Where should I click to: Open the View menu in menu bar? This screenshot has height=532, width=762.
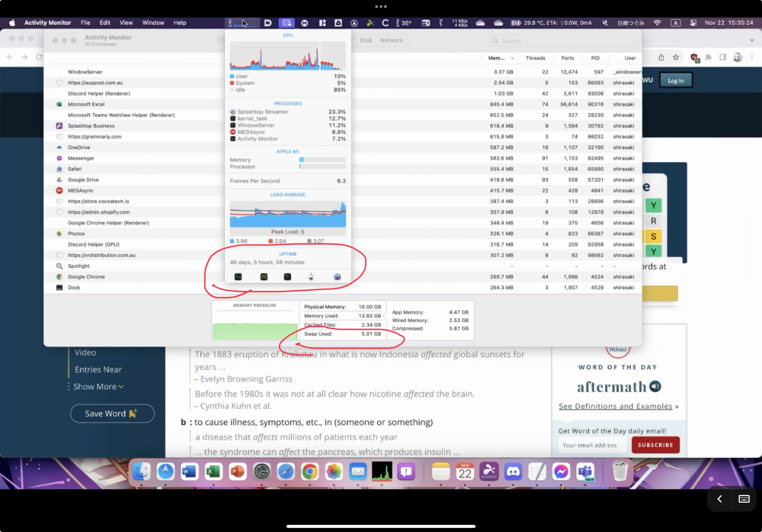click(x=126, y=23)
